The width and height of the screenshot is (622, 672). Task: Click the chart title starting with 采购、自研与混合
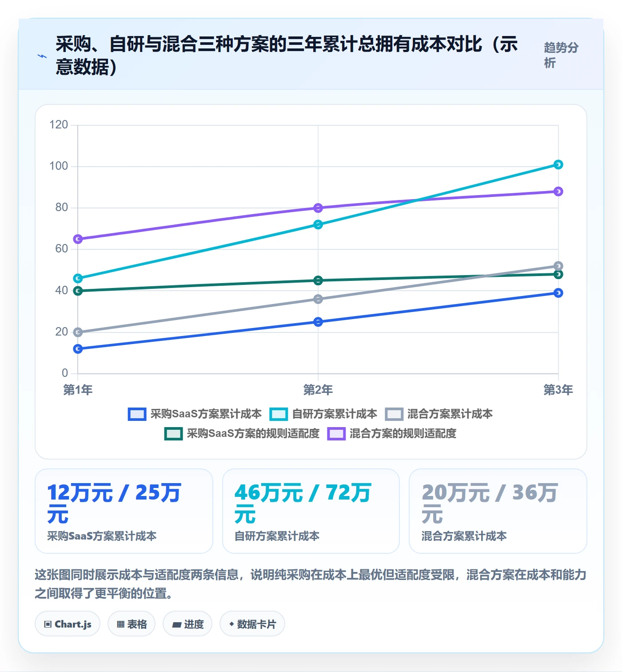pyautogui.click(x=287, y=56)
